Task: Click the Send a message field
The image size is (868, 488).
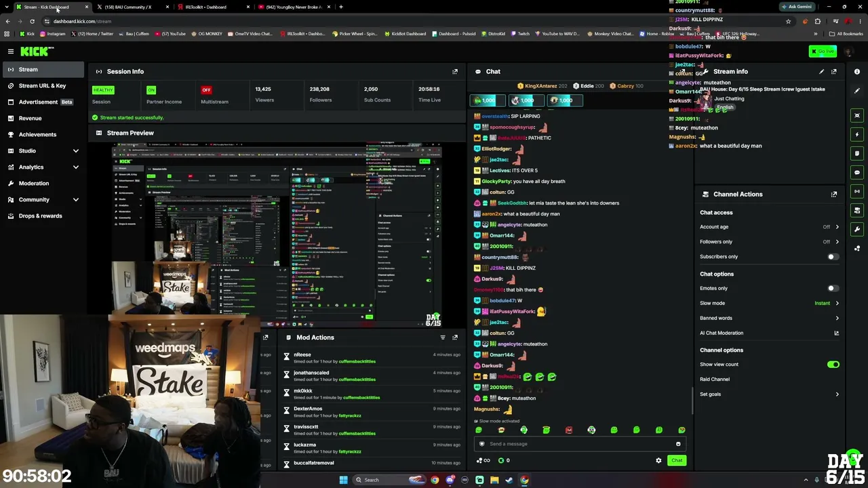Action: tap(580, 444)
